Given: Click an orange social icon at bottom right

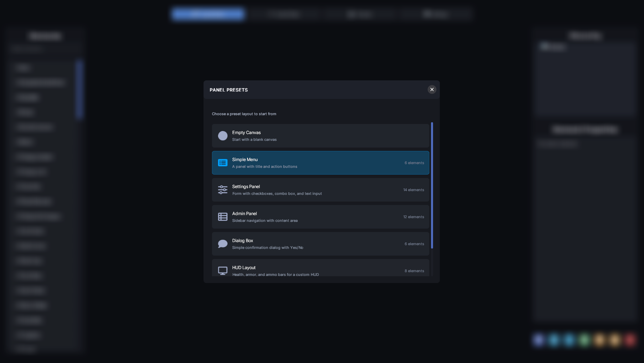Looking at the screenshot, I should 600,340.
